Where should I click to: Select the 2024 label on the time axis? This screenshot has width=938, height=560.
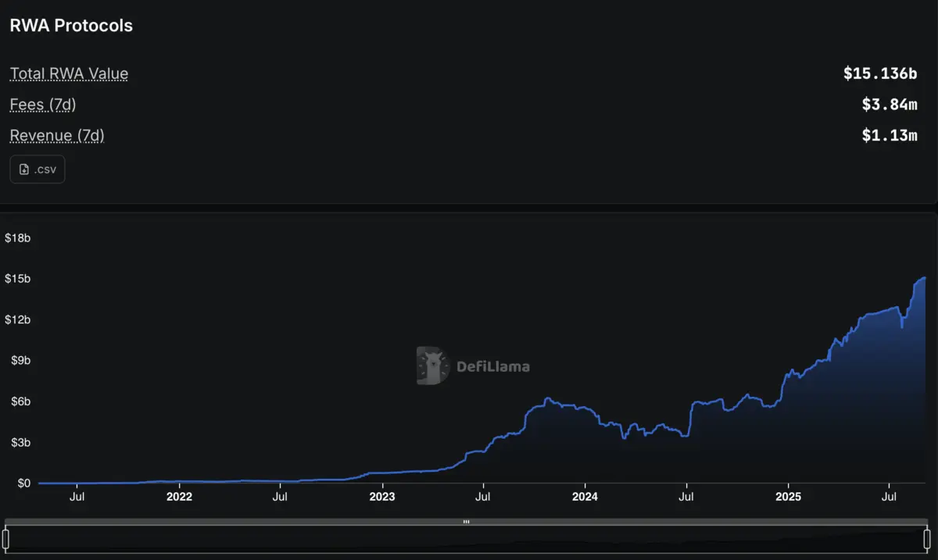pos(585,497)
